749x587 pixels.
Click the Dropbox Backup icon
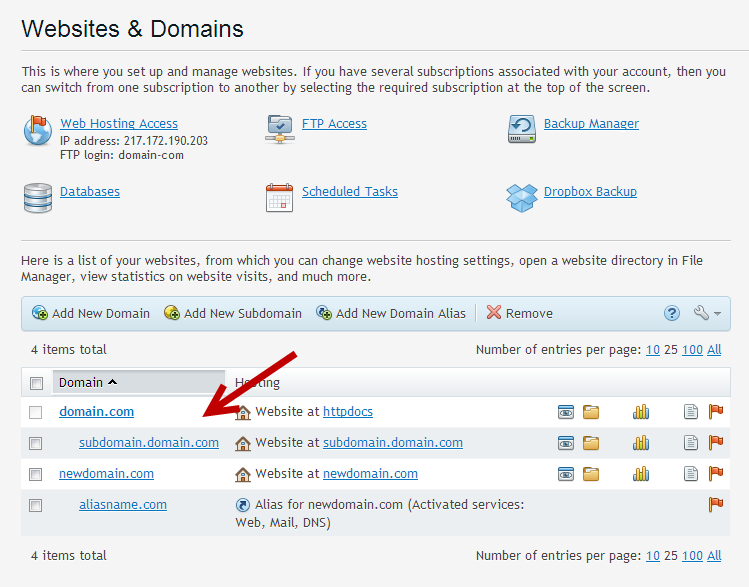pos(522,197)
